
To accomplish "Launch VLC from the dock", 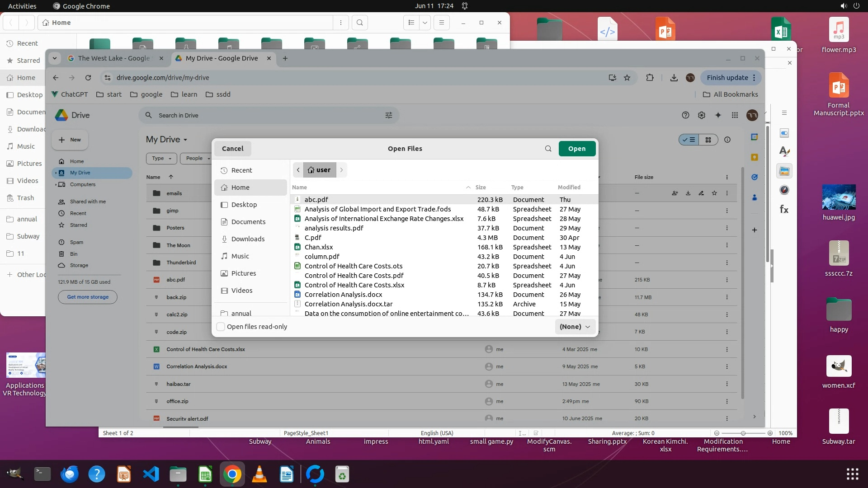I will [x=259, y=474].
